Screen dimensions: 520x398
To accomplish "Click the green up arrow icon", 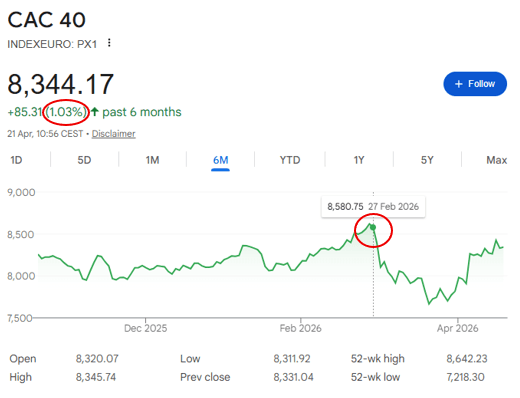I will 95,112.
